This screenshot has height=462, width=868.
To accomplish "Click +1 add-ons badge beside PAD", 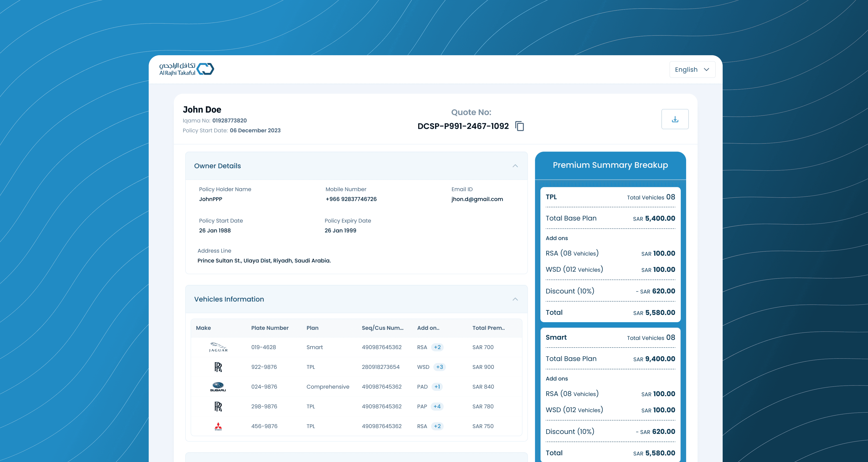I will (x=437, y=387).
